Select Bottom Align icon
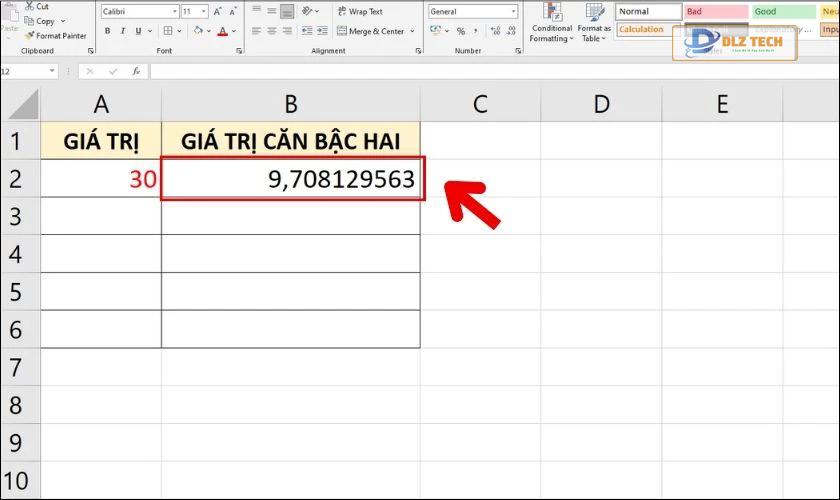Screen dimensions: 840x500 pos(288,11)
